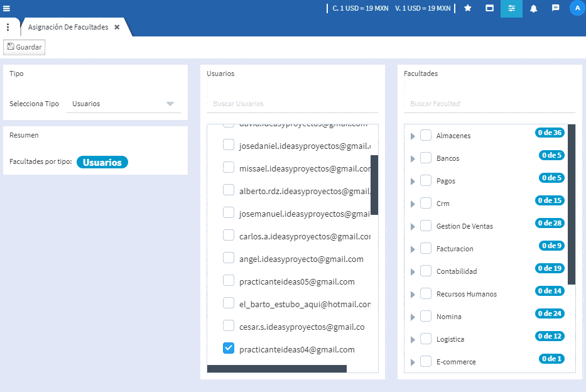Viewport: 586px width, 392px height.
Task: Open the hamburger main menu
Action: 6,8
